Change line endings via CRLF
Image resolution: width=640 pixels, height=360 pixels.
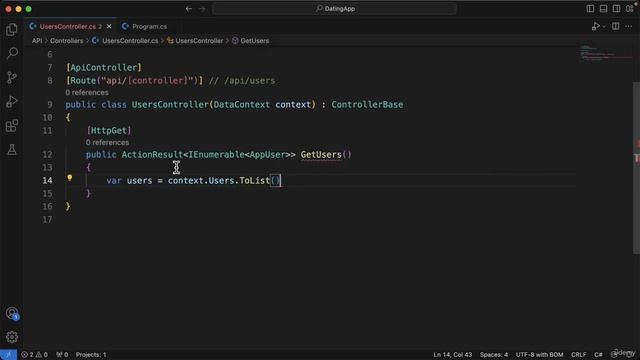pos(579,355)
